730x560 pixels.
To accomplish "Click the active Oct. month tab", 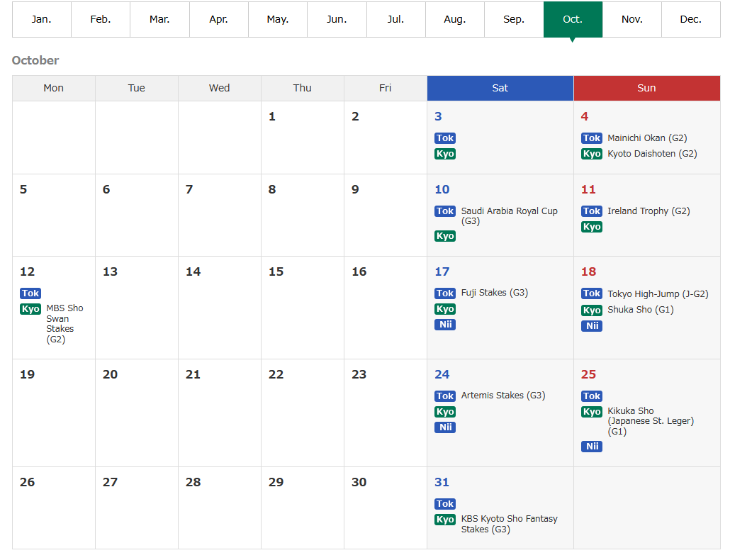I will (x=573, y=19).
